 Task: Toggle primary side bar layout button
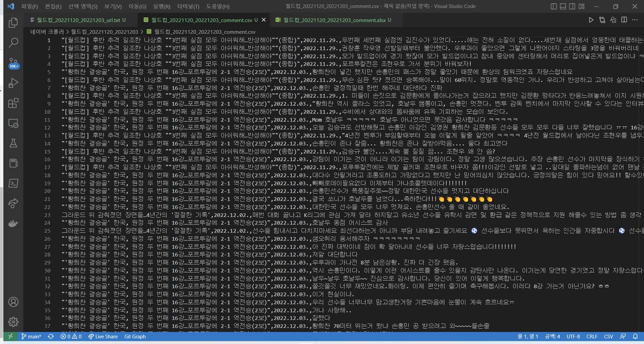[554, 6]
